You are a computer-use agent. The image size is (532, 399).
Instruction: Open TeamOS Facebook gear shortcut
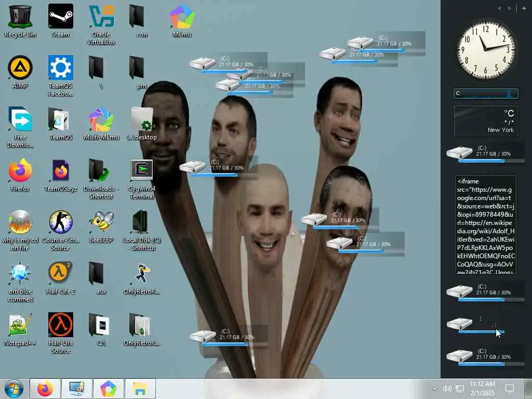click(x=60, y=76)
